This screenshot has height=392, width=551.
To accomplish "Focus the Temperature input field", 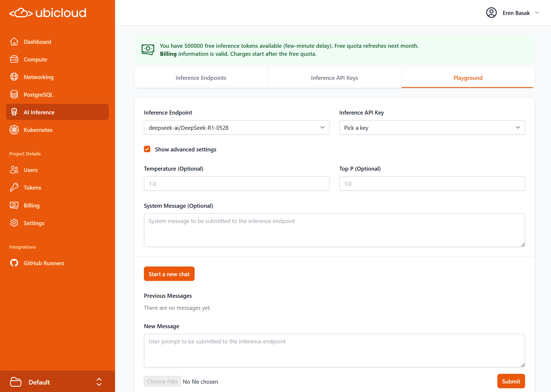I will point(237,184).
